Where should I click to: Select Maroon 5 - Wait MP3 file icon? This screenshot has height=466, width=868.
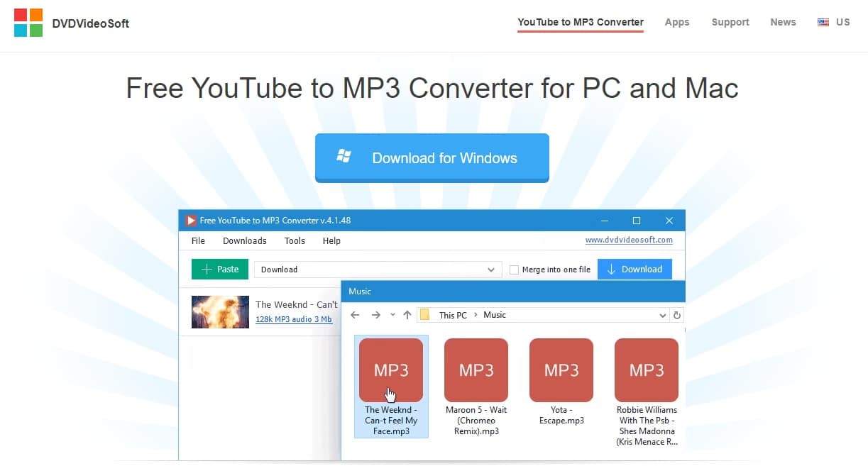476,370
